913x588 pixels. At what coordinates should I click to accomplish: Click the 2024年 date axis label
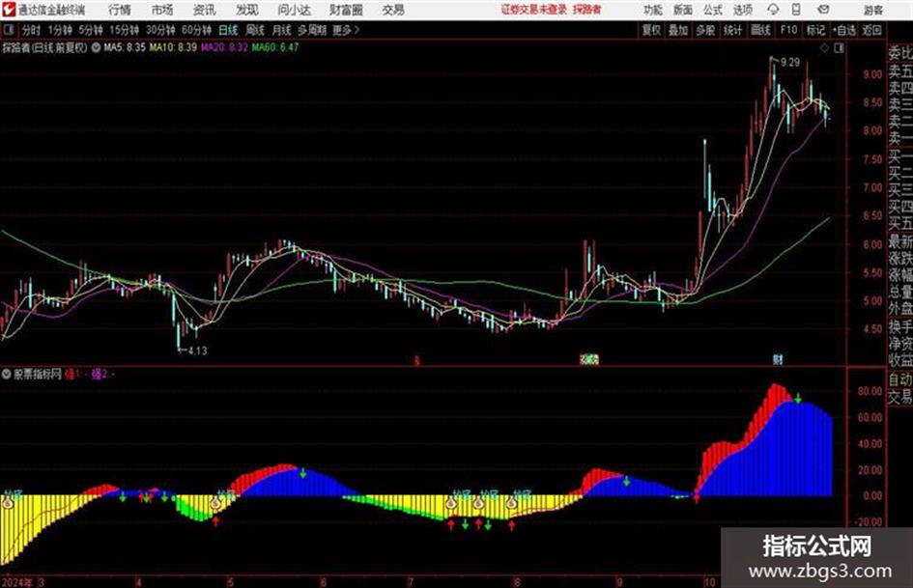pos(16,582)
